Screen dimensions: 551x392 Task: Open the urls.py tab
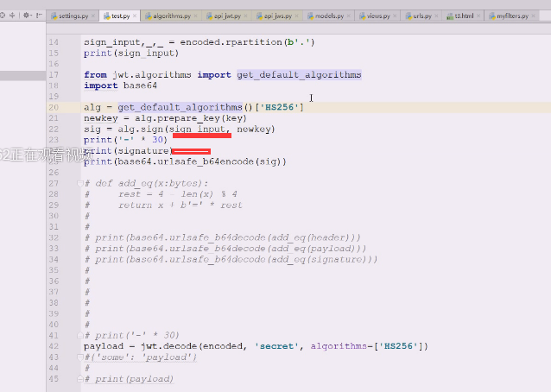(x=421, y=16)
